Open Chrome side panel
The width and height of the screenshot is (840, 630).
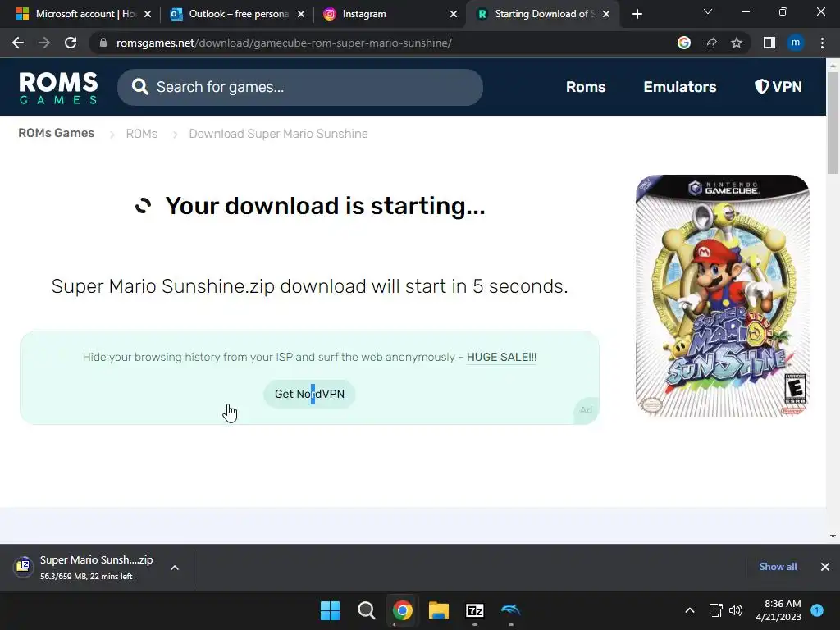pos(769,43)
